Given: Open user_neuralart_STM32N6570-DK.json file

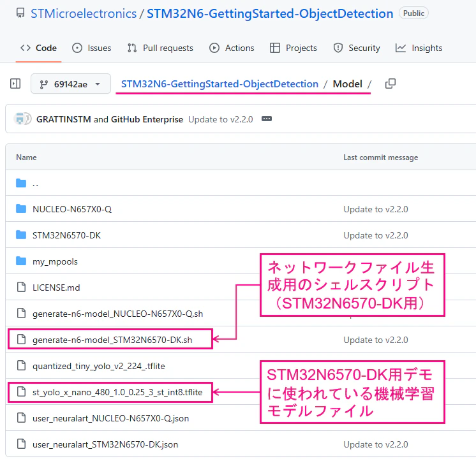Looking at the screenshot, I should pyautogui.click(x=105, y=444).
